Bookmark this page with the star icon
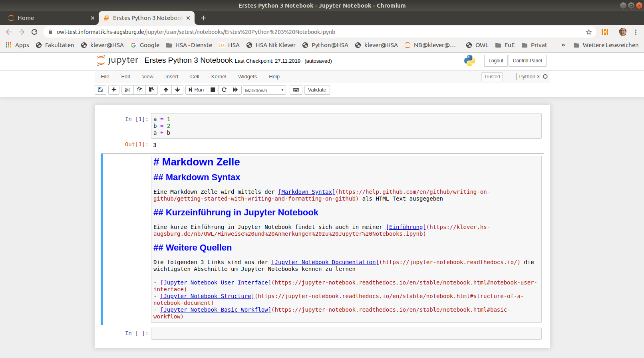This screenshot has height=358, width=644. [588, 32]
